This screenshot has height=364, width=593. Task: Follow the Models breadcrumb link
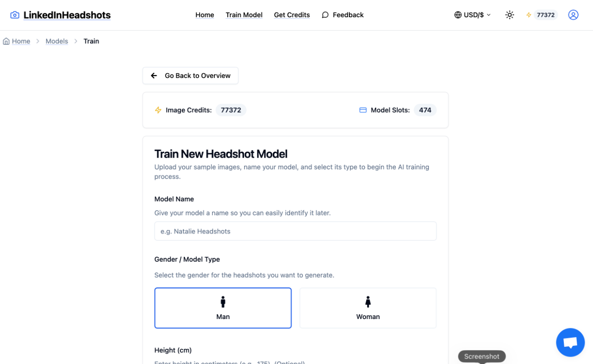57,41
